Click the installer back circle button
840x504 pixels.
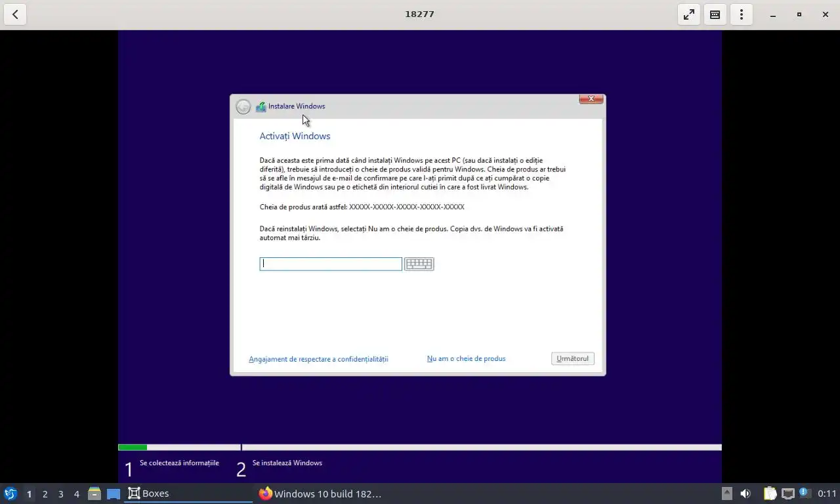click(243, 106)
